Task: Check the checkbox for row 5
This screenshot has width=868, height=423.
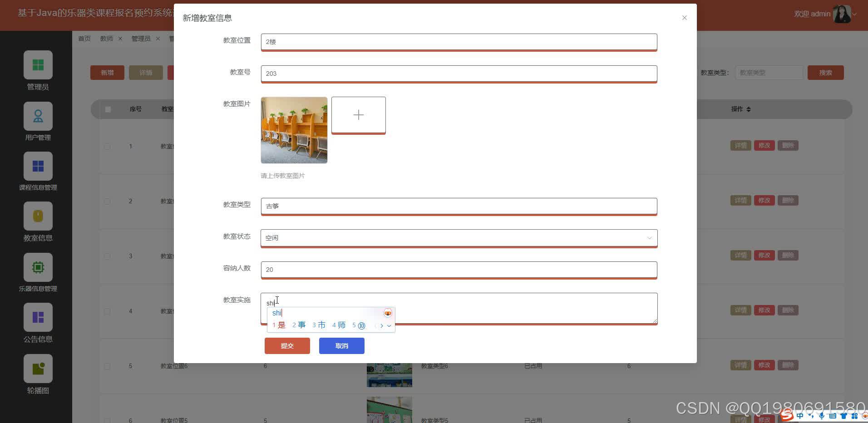Action: click(x=107, y=366)
